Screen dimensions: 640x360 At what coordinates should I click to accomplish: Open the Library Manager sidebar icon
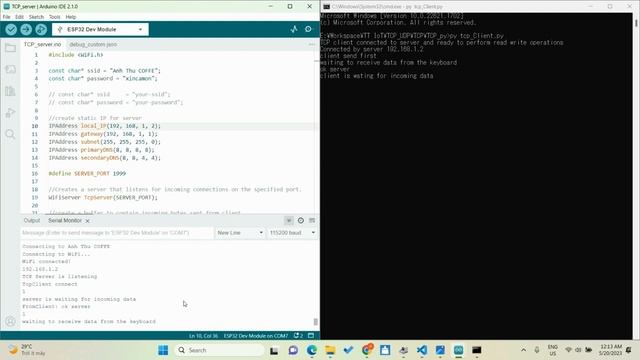(x=10, y=91)
